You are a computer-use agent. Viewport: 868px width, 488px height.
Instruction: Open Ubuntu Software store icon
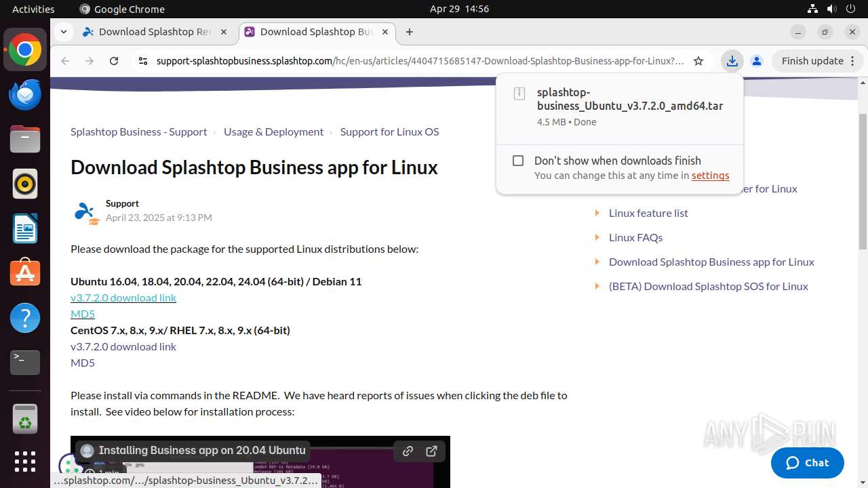pyautogui.click(x=25, y=272)
